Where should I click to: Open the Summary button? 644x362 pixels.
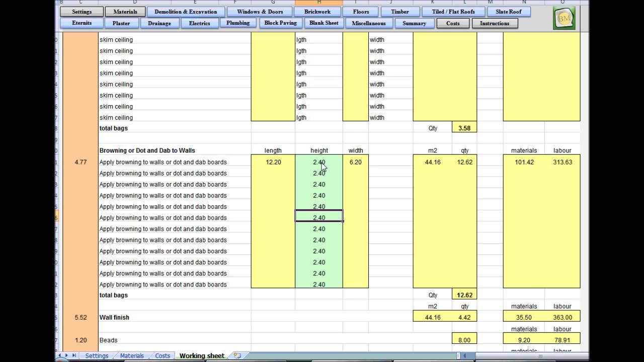pos(414,23)
